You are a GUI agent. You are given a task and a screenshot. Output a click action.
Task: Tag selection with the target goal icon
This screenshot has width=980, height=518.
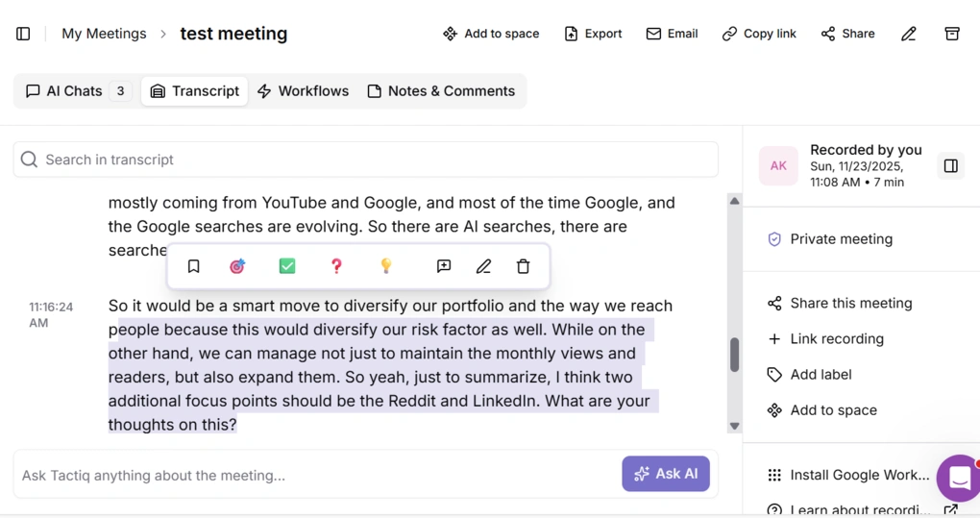pos(237,266)
